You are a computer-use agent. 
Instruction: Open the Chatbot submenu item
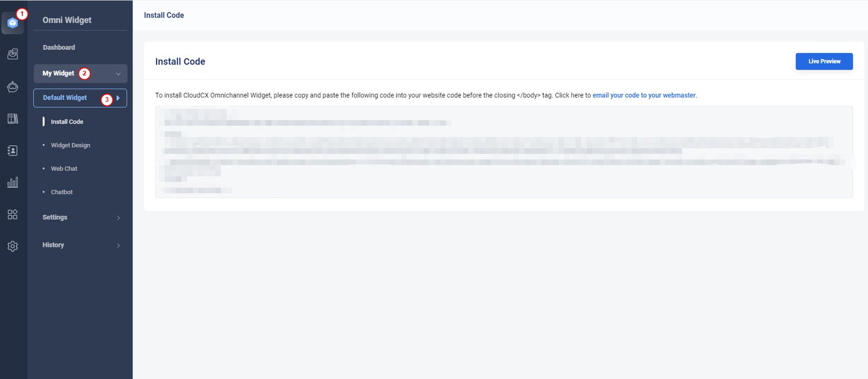(62, 192)
